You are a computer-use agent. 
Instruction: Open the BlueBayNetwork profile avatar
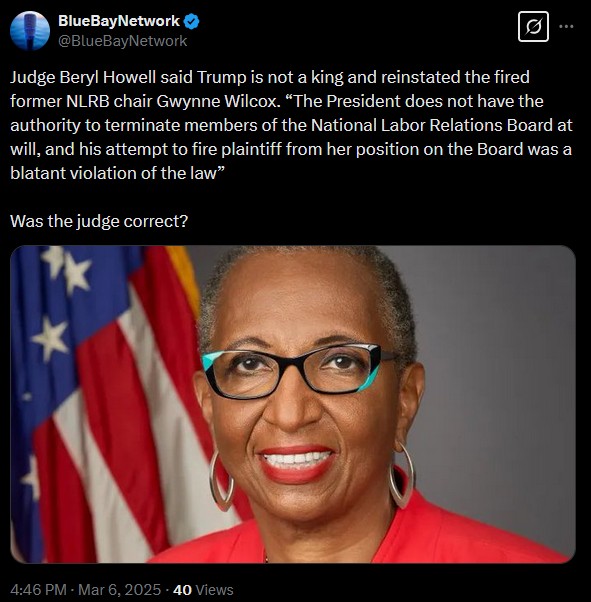(30, 31)
